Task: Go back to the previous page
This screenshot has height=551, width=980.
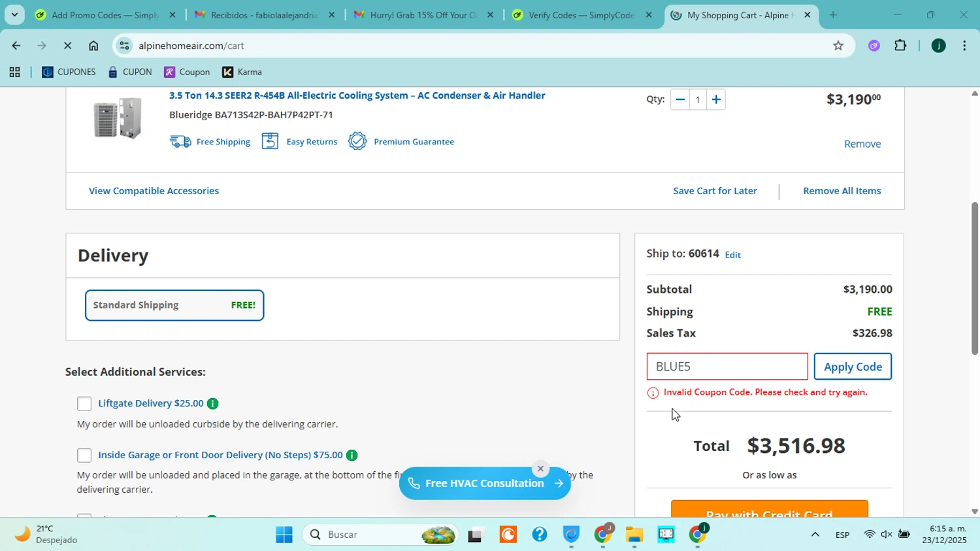Action: tap(16, 46)
